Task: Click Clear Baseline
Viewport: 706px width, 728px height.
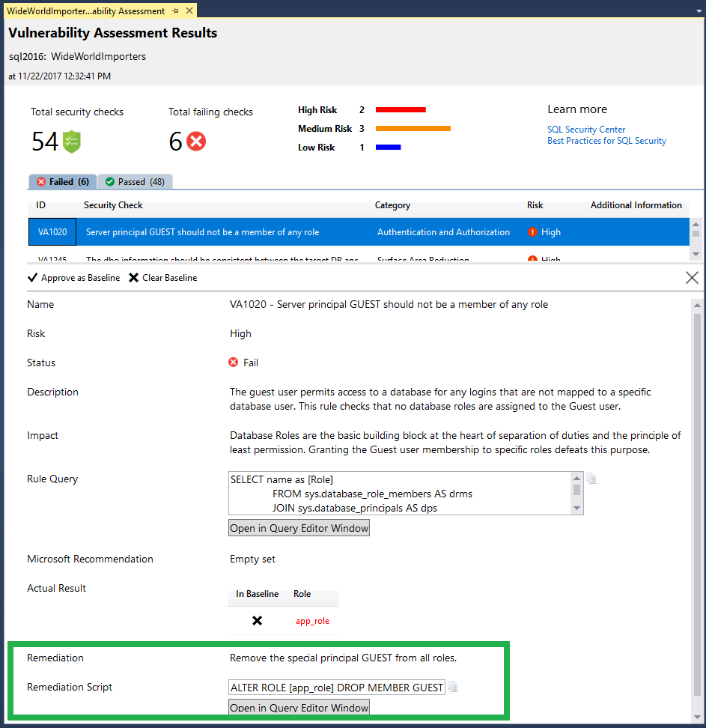Action: 166,277
